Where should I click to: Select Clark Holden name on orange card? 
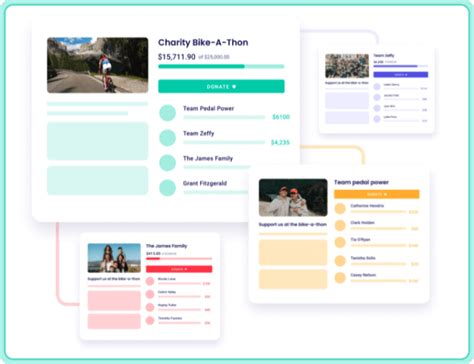[362, 222]
